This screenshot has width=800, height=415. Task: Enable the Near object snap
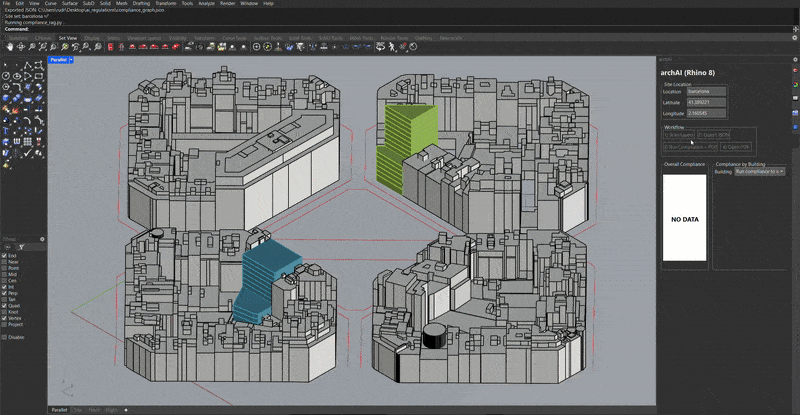[x=4, y=262]
